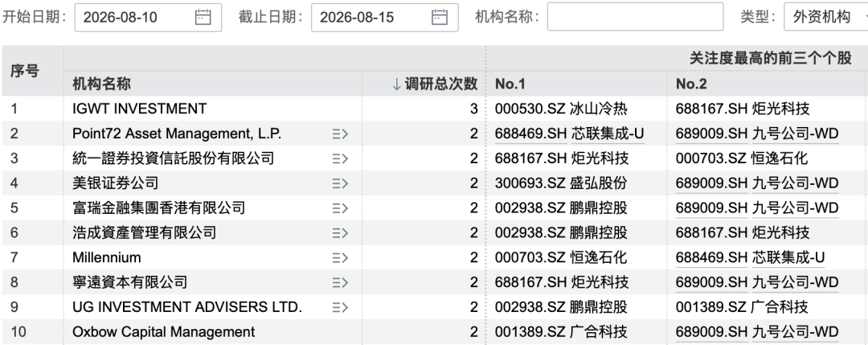This screenshot has height=345, width=868.
Task: Click the start date field 2026-08-10
Action: point(148,17)
